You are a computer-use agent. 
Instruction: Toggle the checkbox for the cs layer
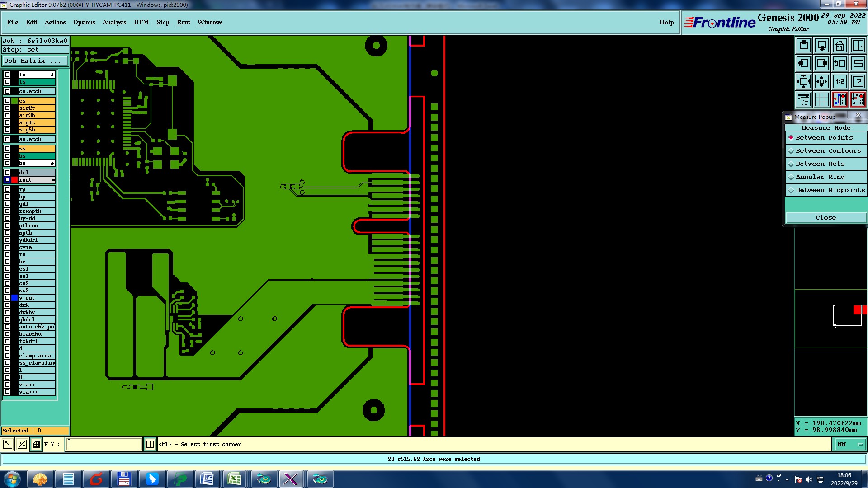click(x=7, y=101)
